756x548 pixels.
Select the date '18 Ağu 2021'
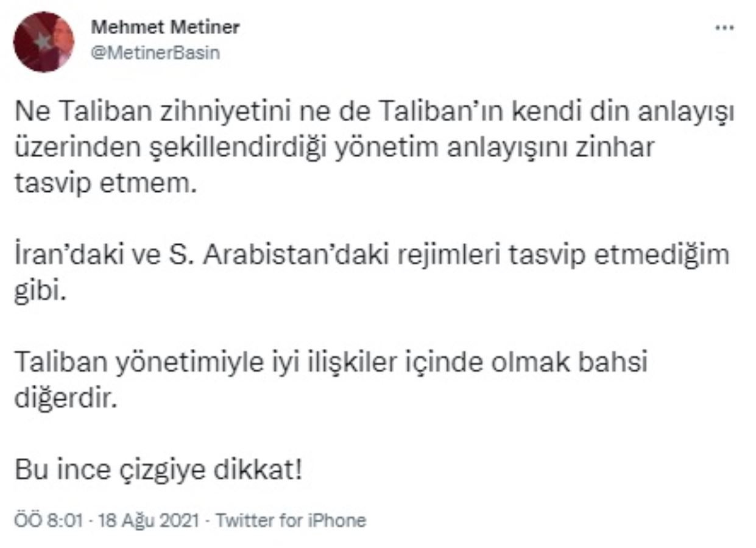pos(152,521)
